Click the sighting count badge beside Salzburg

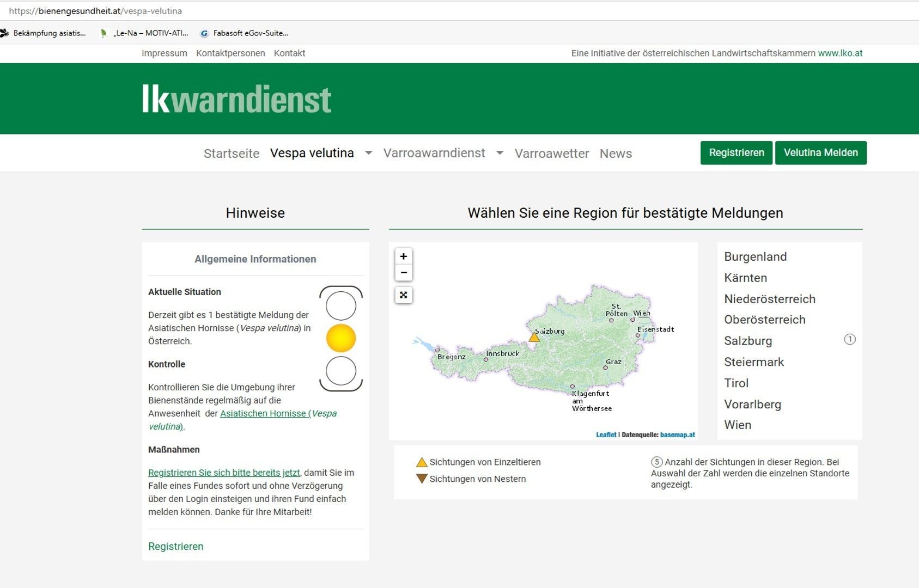[x=849, y=340]
